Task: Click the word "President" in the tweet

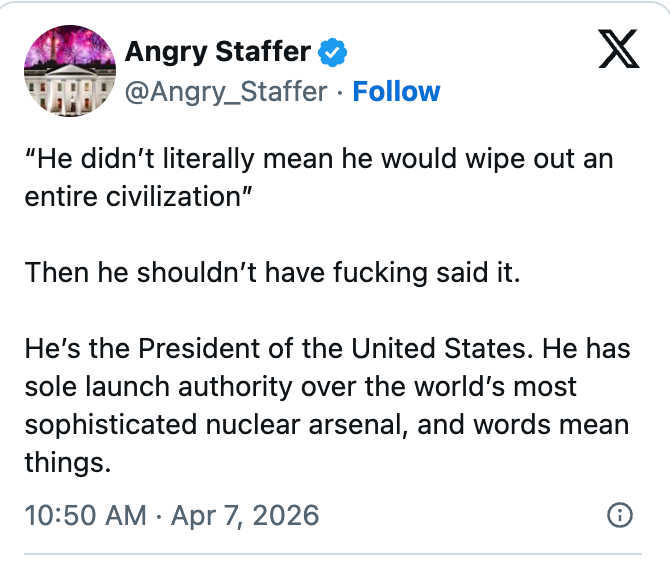Action: pos(195,349)
